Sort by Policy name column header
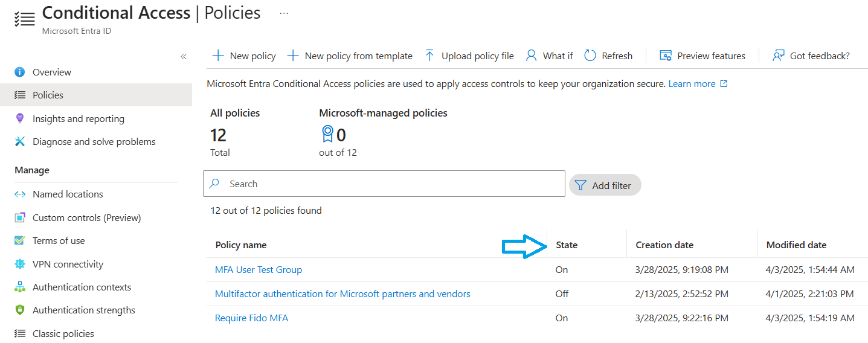This screenshot has width=868, height=343. [x=240, y=245]
